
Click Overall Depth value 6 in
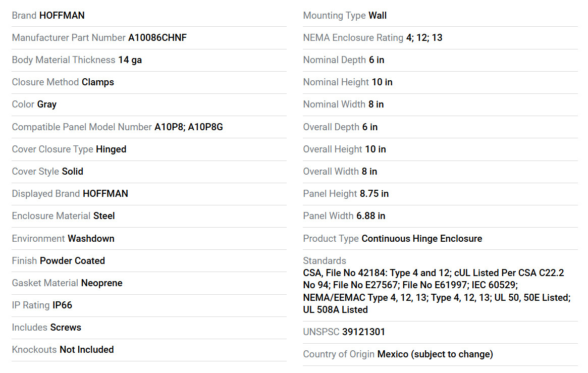tap(370, 127)
